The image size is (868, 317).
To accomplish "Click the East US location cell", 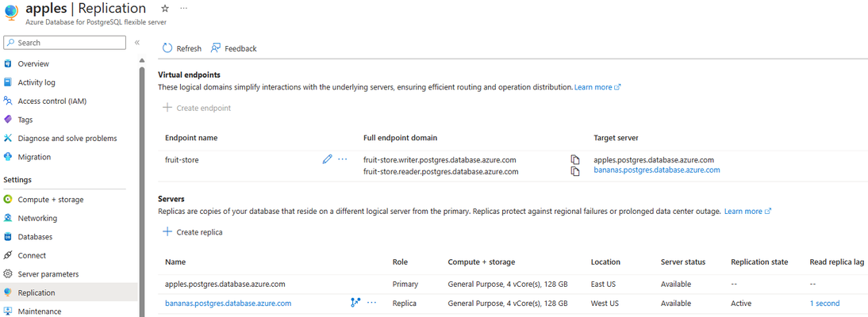I will [605, 285].
